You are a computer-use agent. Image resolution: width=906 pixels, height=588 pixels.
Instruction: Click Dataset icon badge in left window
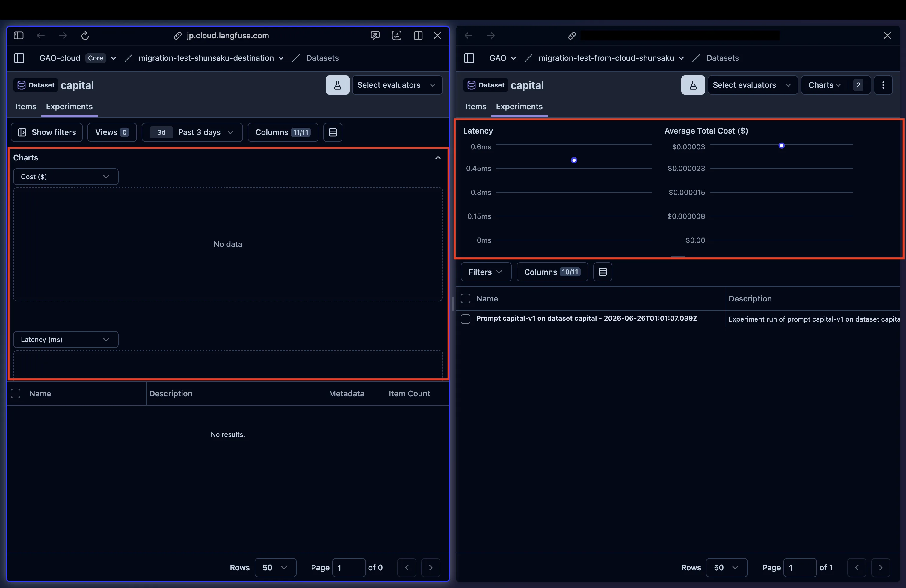36,85
